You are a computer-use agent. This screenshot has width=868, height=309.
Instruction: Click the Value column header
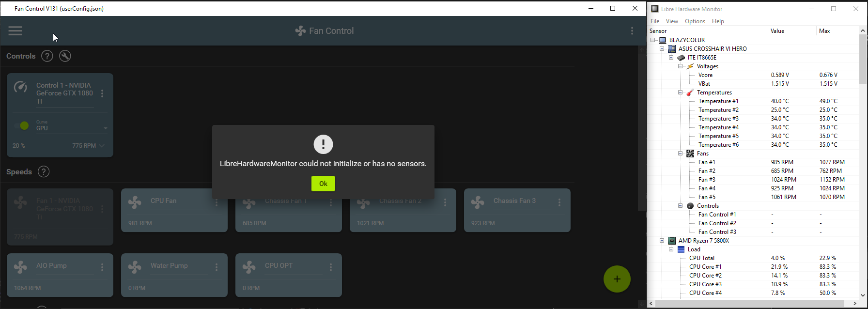(792, 31)
